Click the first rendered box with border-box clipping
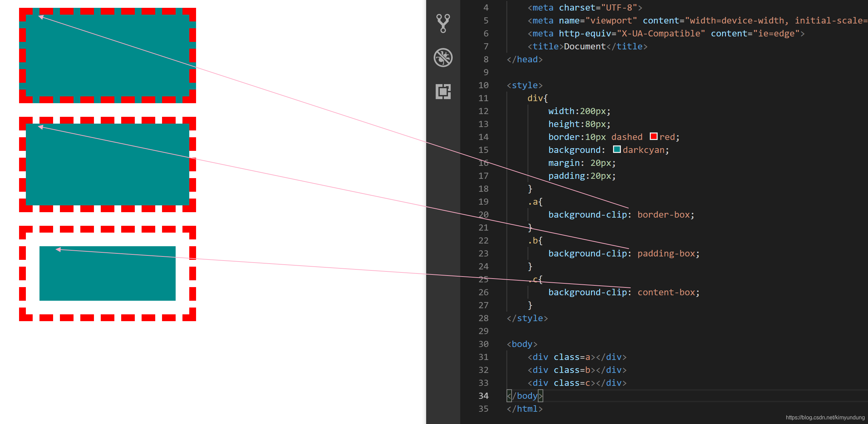868x424 pixels. click(x=108, y=56)
